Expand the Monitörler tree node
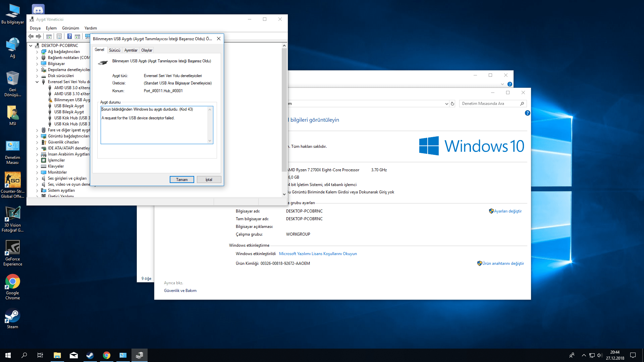The height and width of the screenshot is (362, 644). coord(37,172)
